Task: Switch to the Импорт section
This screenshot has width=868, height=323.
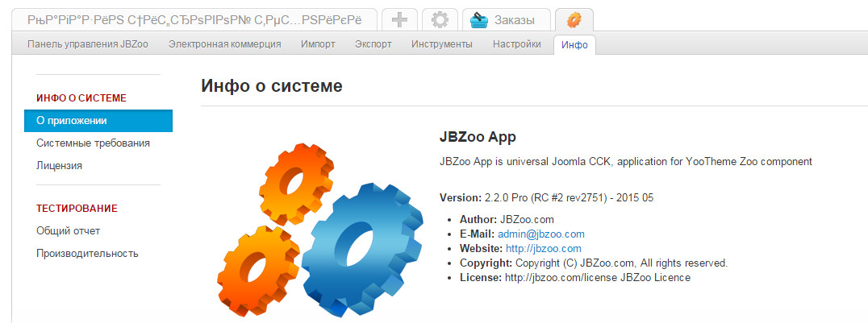Action: 319,44
